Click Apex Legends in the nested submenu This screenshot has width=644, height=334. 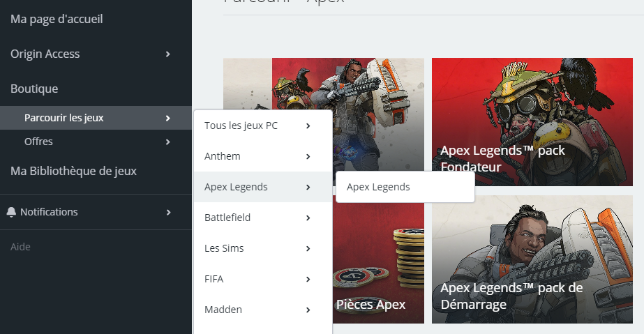coord(378,187)
